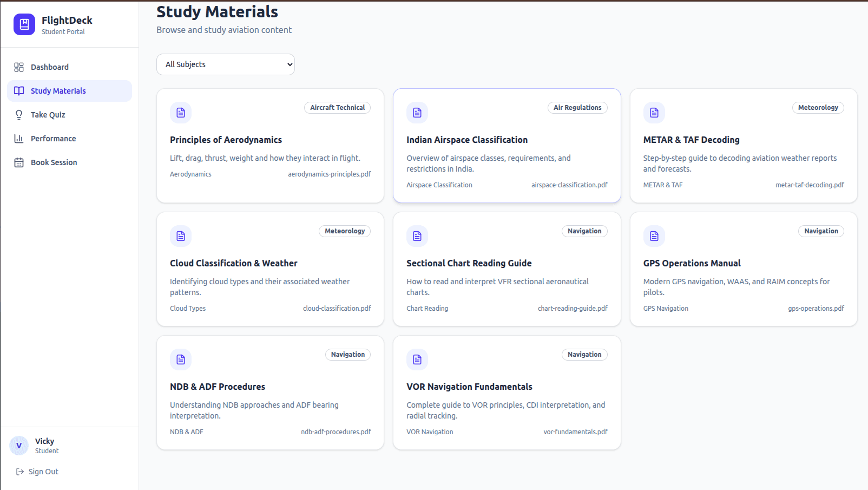Open VOR Navigation Fundamentals title

point(469,387)
